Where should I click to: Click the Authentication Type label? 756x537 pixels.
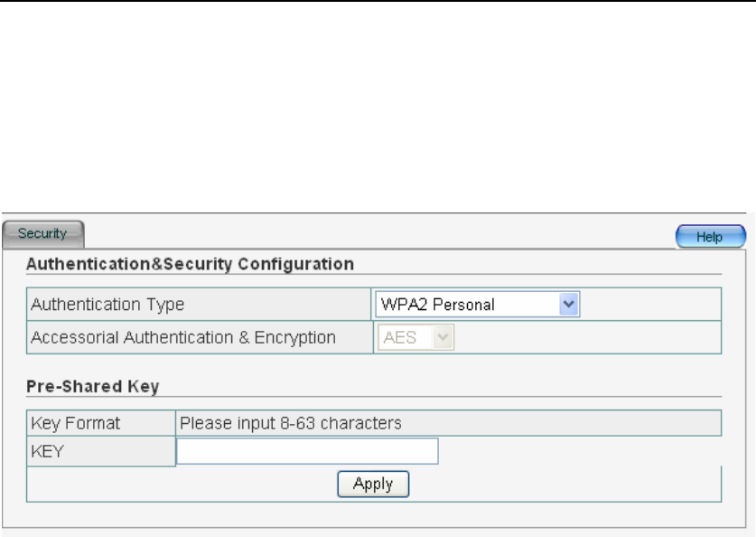[x=107, y=305]
